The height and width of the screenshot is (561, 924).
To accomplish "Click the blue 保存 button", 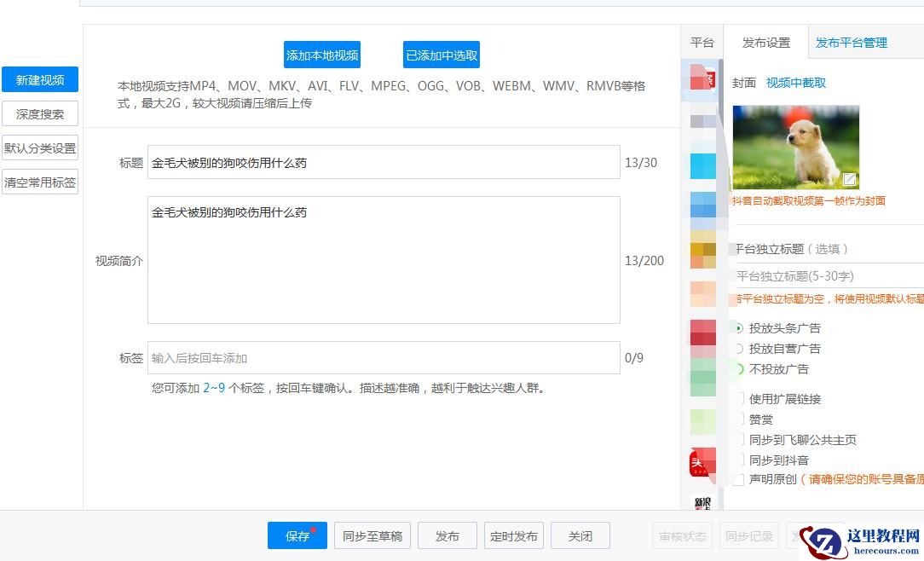I will (x=297, y=536).
